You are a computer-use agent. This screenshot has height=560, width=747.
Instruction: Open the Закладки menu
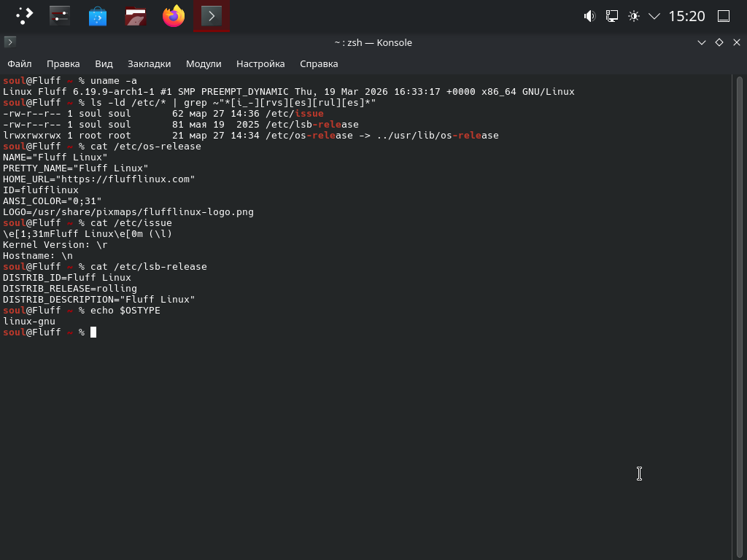click(x=149, y=63)
